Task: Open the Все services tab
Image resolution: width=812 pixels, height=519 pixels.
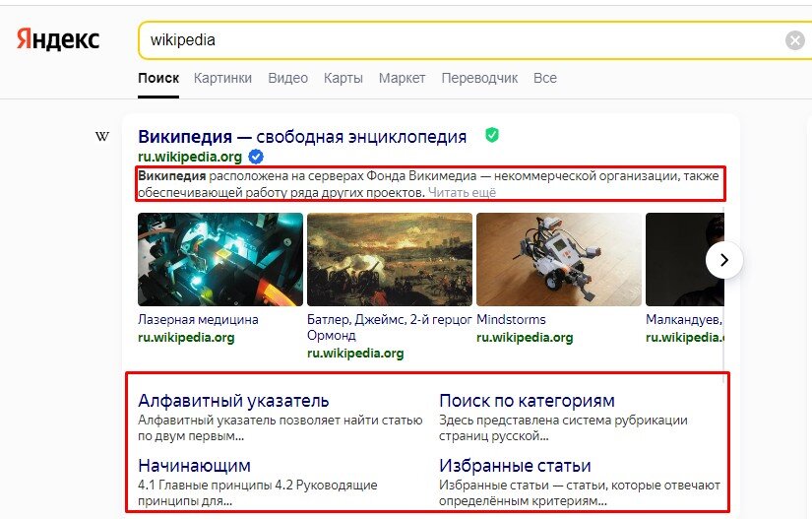Action: click(x=545, y=78)
